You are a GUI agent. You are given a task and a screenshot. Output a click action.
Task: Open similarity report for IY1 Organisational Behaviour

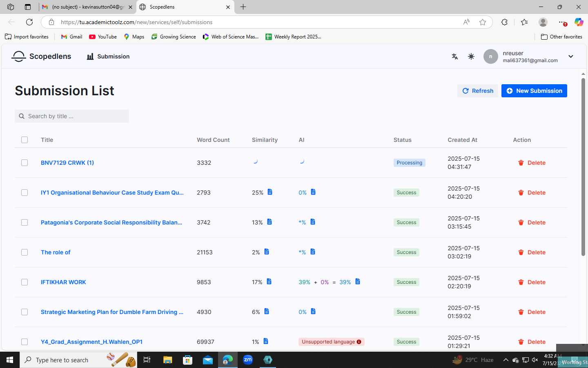click(270, 192)
